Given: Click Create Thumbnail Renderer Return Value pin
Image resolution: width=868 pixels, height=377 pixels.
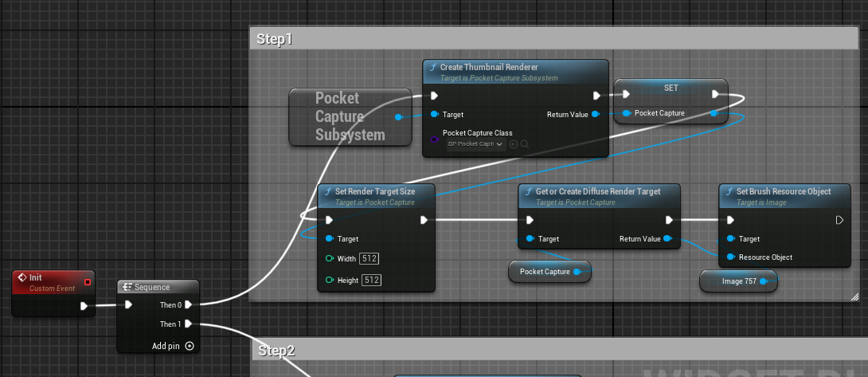Looking at the screenshot, I should click(x=595, y=114).
